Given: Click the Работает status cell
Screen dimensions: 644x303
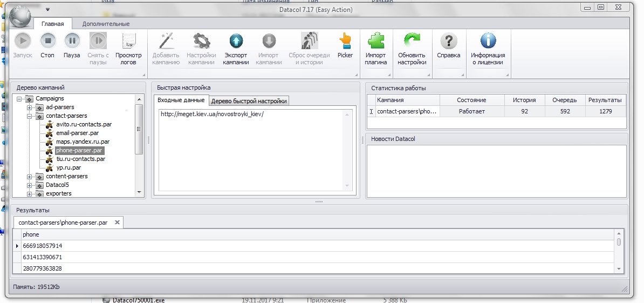Looking at the screenshot, I should [x=471, y=111].
